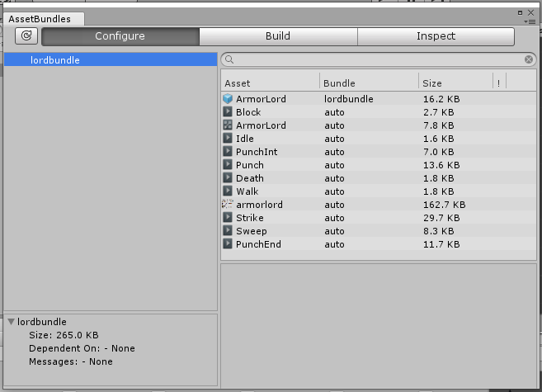The image size is (542, 392).
Task: Select the PunchEnd asset name
Action: tap(258, 244)
